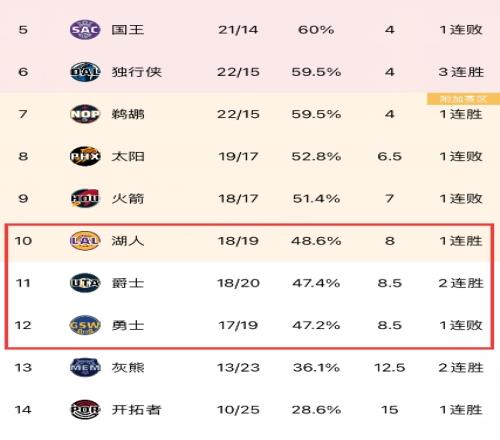
Task: Click the 太阳 52.8% win percentage
Action: pos(316,156)
